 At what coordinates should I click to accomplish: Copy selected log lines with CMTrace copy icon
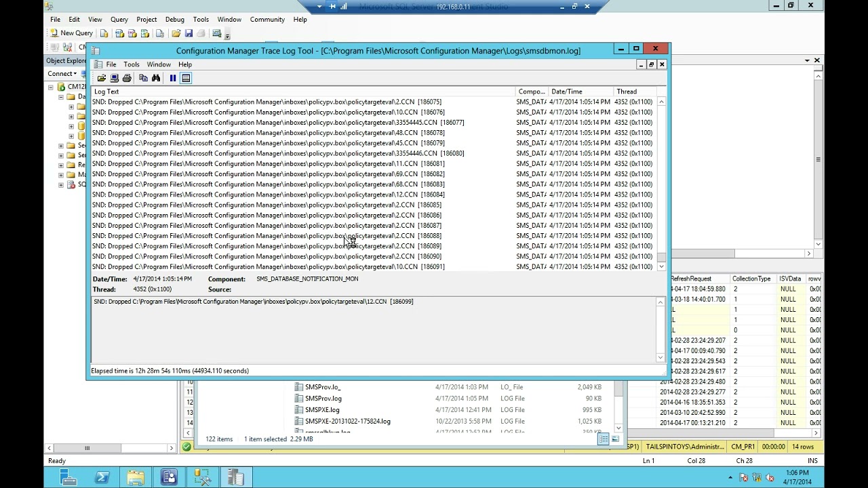(143, 78)
